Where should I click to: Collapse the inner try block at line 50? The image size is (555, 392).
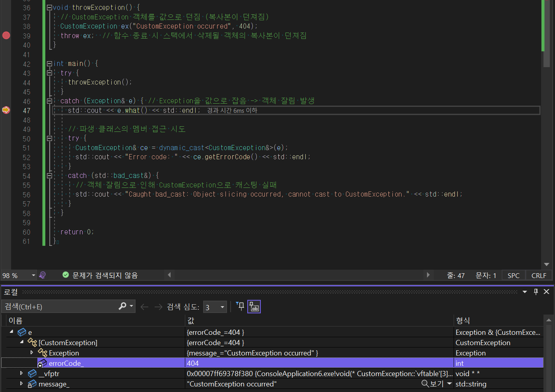click(49, 138)
